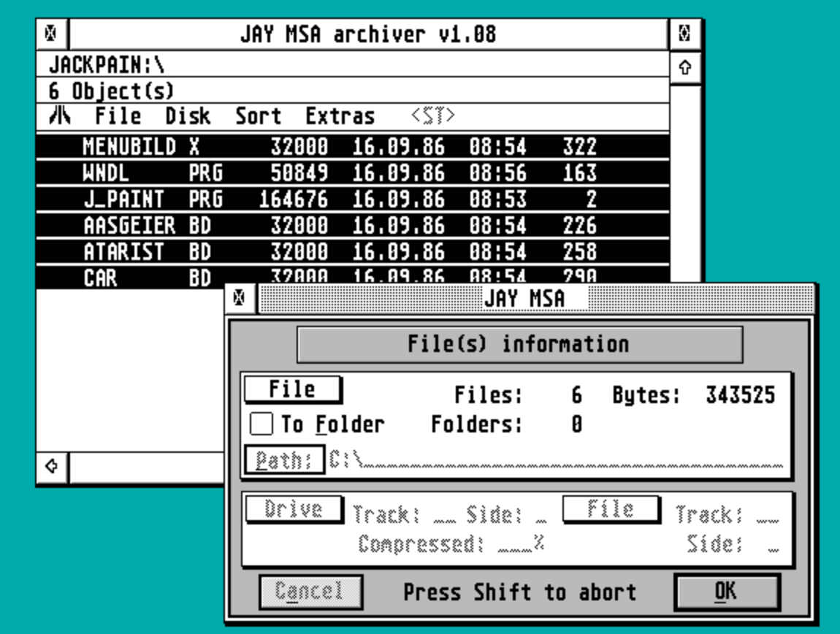Select the J_PAINT PRG file row

(x=353, y=199)
